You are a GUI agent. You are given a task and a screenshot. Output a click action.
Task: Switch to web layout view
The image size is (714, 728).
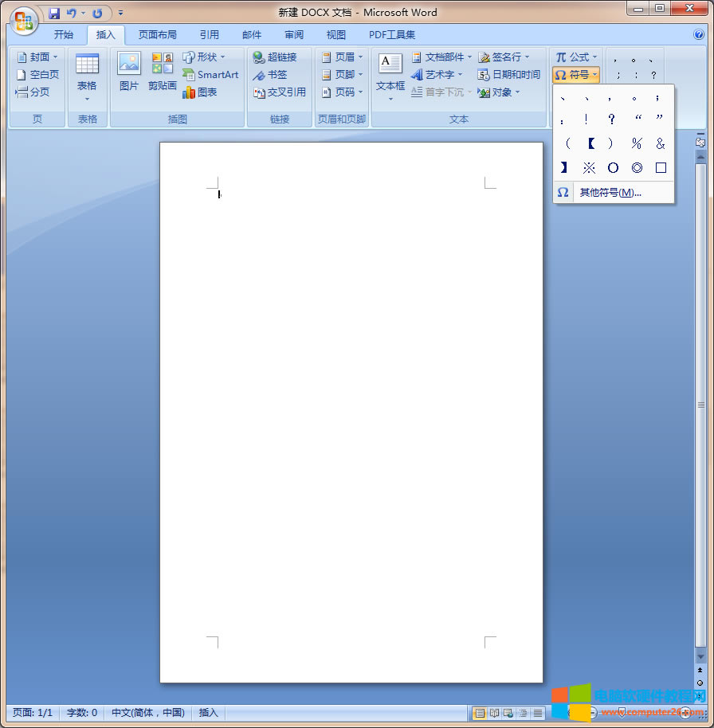pyautogui.click(x=508, y=713)
